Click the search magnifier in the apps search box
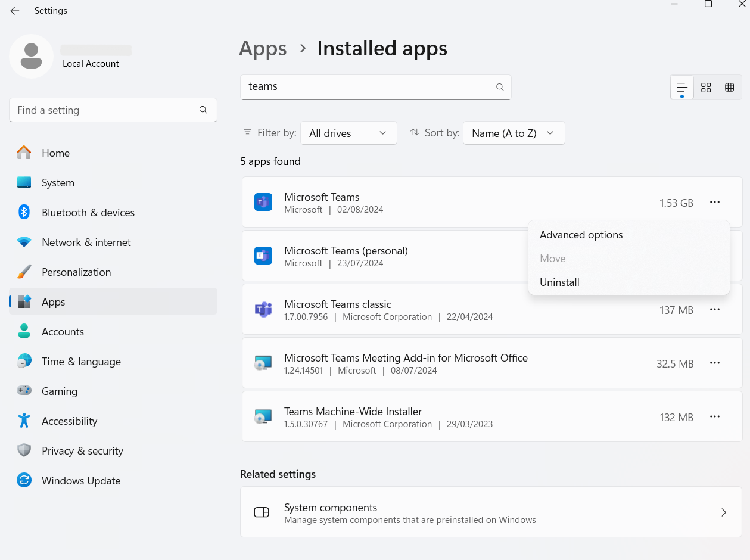Viewport: 750px width, 560px height. [x=500, y=87]
